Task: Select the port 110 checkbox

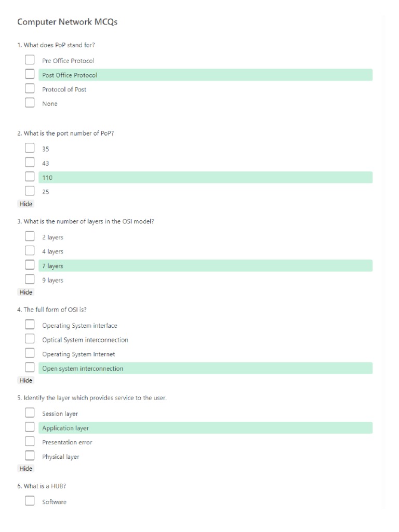Action: (x=30, y=177)
